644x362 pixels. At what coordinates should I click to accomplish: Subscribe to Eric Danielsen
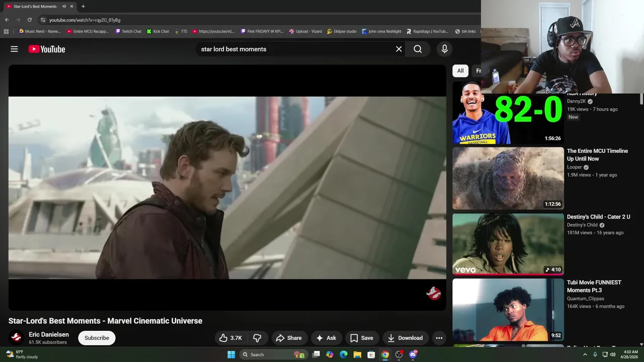(97, 338)
